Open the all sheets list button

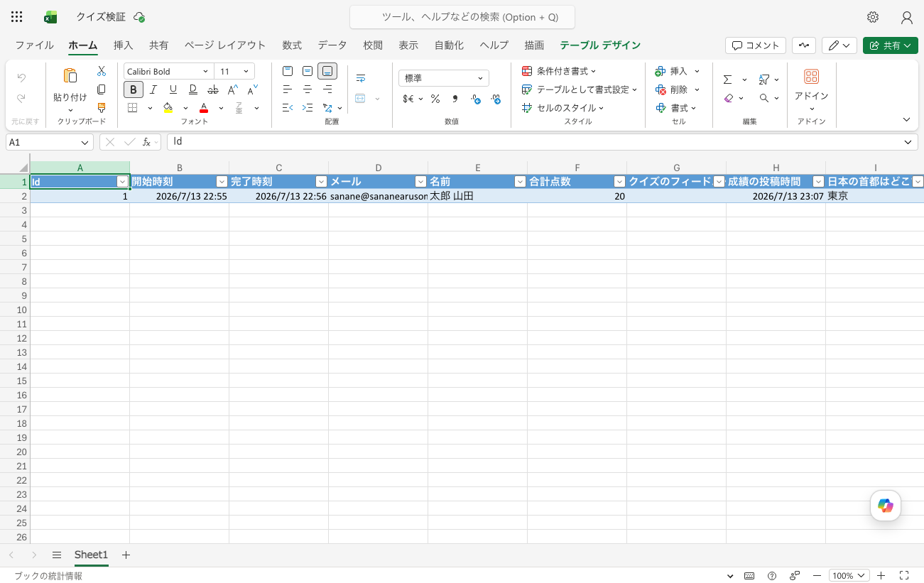tap(57, 555)
